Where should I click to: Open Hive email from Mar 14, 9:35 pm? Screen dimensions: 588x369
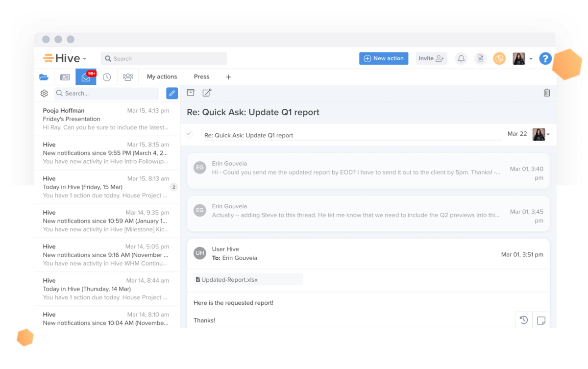pyautogui.click(x=107, y=221)
